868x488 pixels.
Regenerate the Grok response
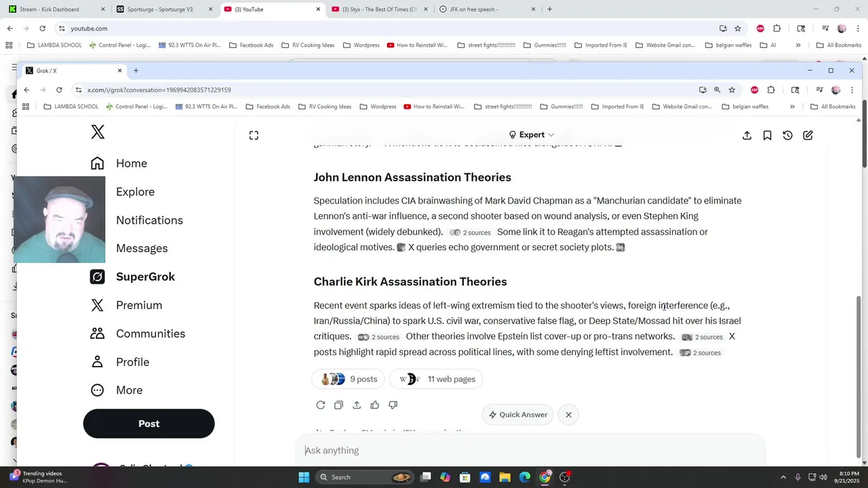point(321,405)
